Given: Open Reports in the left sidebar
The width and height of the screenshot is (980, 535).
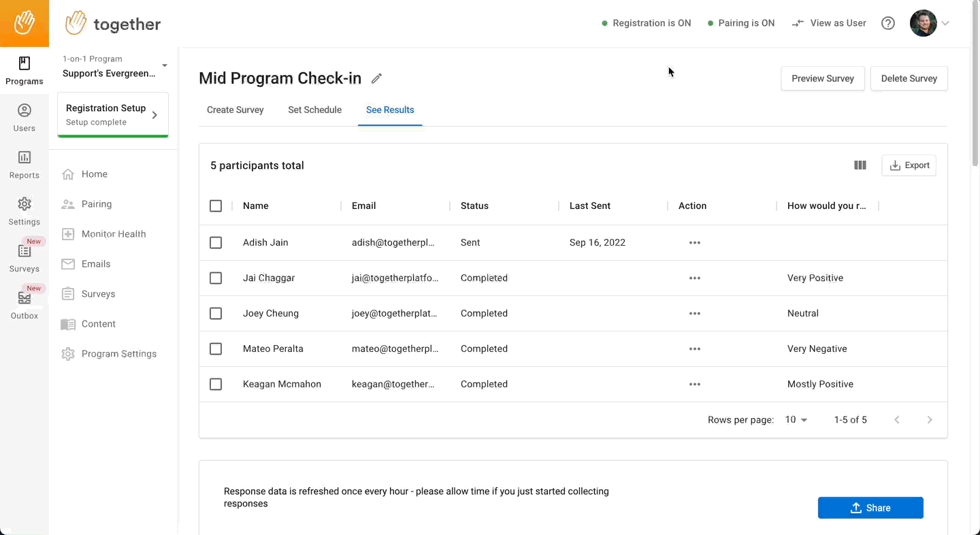Looking at the screenshot, I should click(24, 165).
